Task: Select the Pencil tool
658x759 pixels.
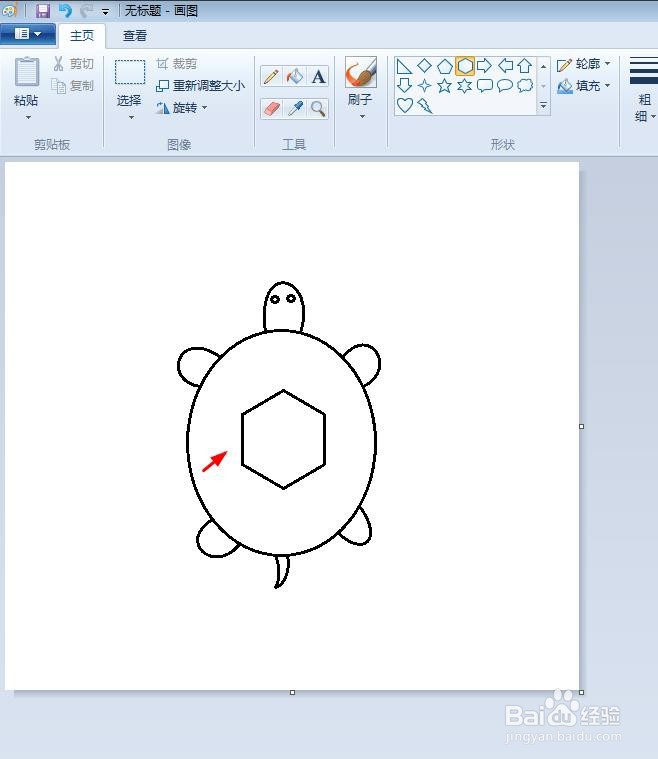Action: [x=271, y=76]
